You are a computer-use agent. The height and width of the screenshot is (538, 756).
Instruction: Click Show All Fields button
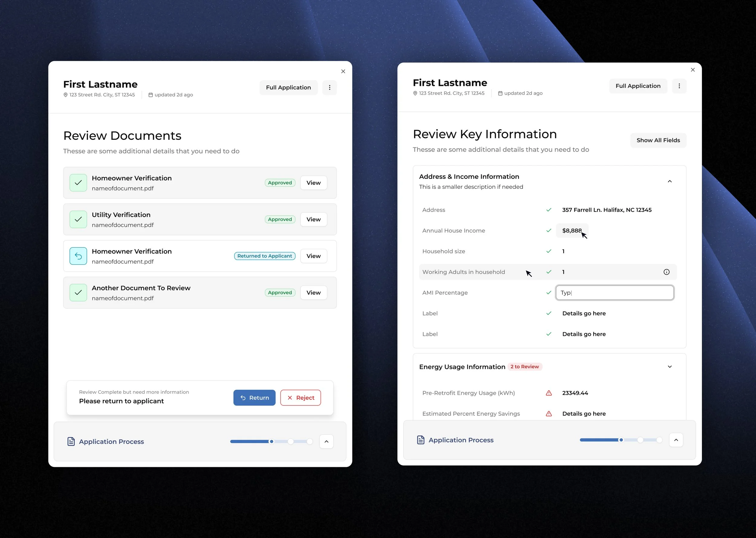click(658, 140)
